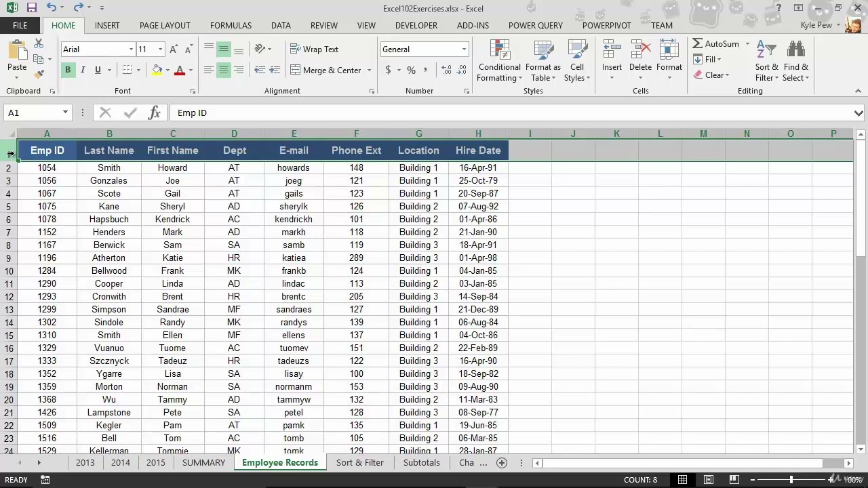Toggle Italic formatting
The height and width of the screenshot is (488, 868).
(x=83, y=70)
